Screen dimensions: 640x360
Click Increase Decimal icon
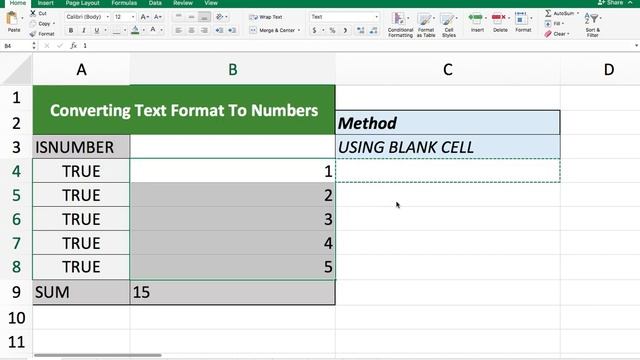(x=360, y=30)
